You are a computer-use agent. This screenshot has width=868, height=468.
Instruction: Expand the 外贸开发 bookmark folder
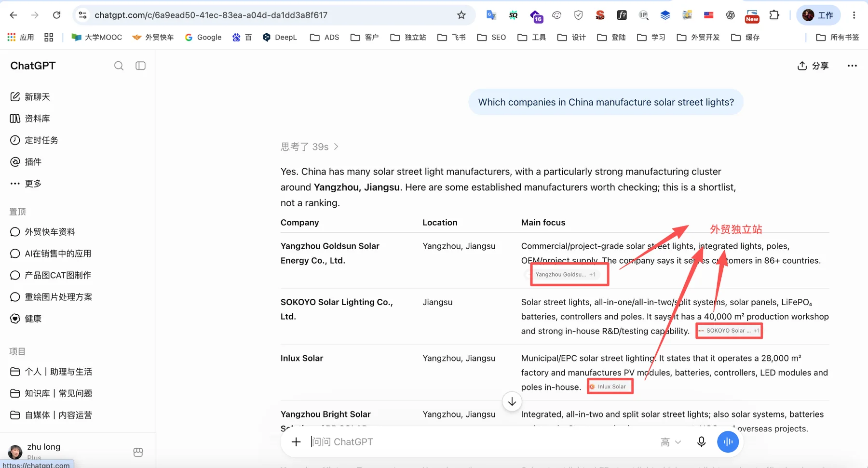[x=698, y=37]
